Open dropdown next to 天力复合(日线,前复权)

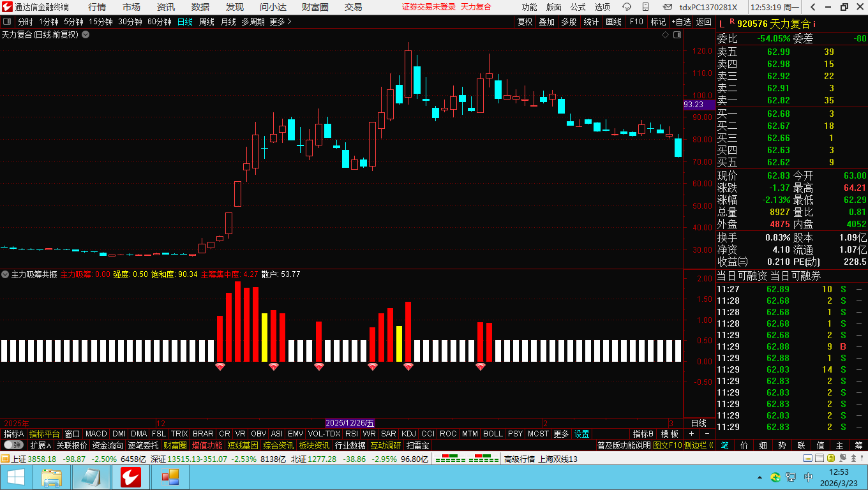pos(86,34)
